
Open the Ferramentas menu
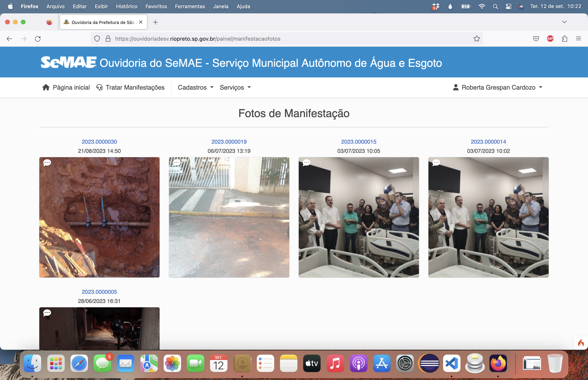pos(190,6)
